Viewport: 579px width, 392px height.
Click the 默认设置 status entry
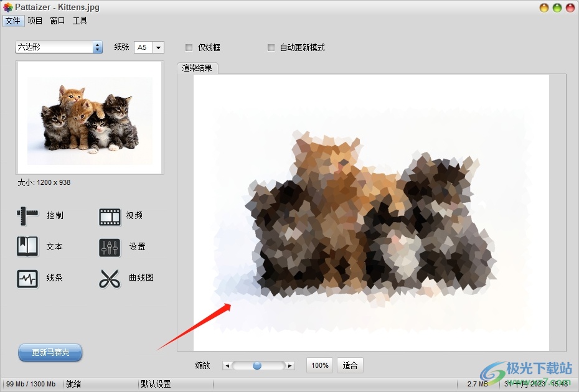[x=156, y=384]
